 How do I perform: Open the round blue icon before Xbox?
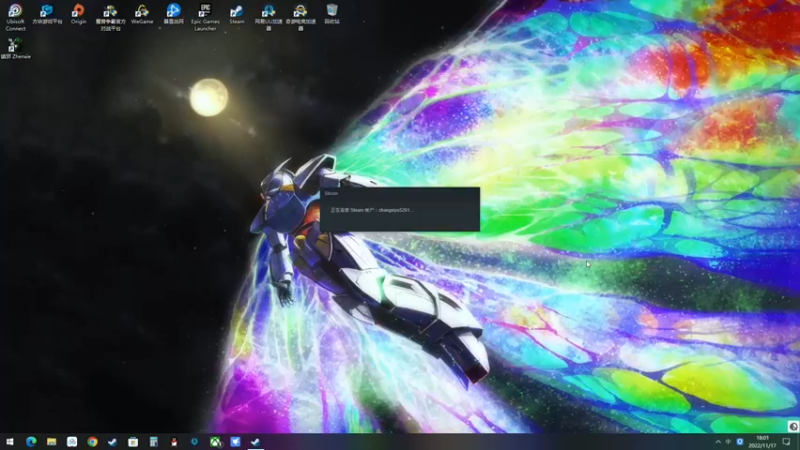[x=194, y=442]
